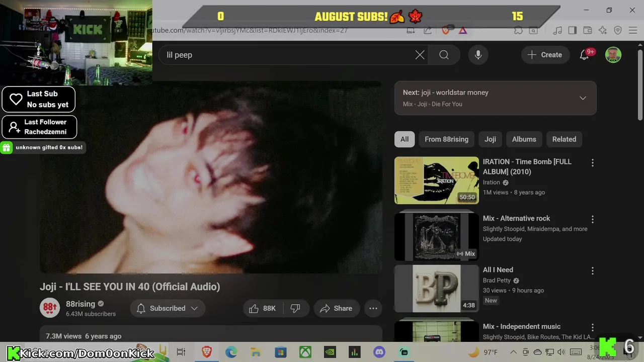The image size is (644, 362).
Task: Open 88rising channel avatar
Action: click(x=50, y=308)
